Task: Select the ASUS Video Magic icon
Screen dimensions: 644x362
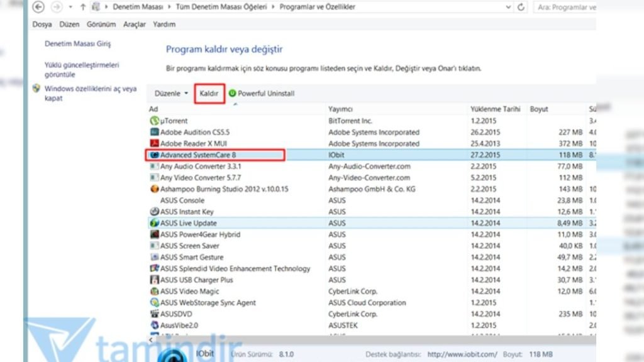Action: coord(154,291)
